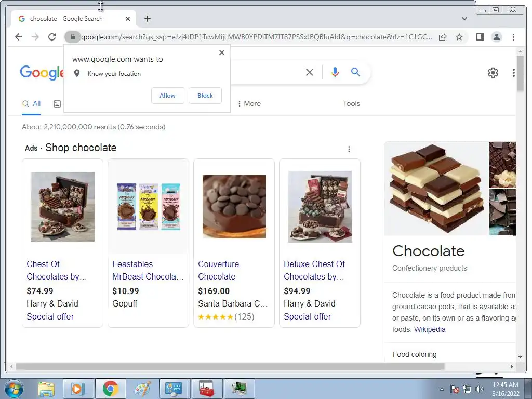Open the Chest Of Chocolates product image

coord(63,207)
